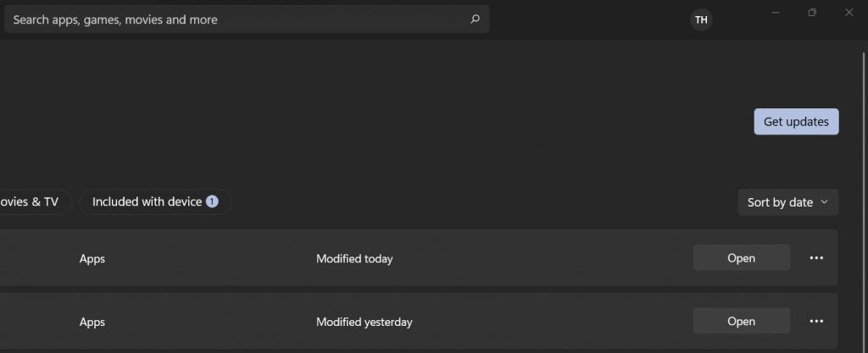Select the Apps label in the second row
Viewport: 868px width, 353px height.
[92, 323]
